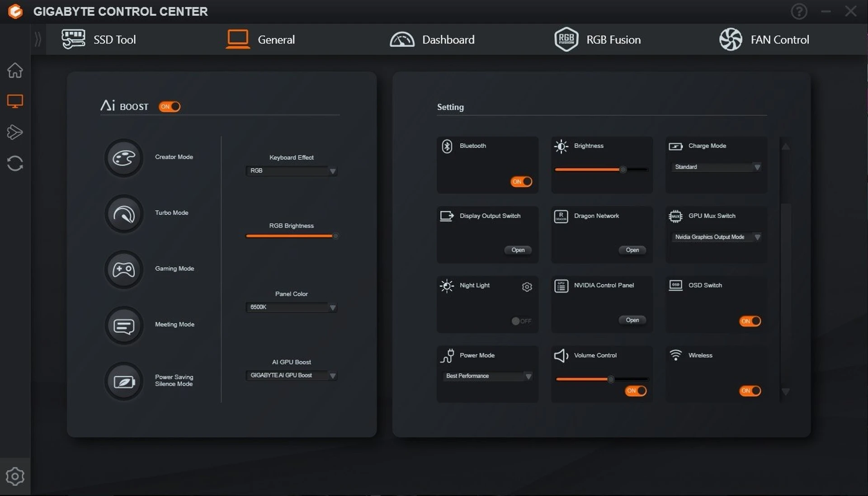The image size is (868, 496).
Task: Select the Creator Mode palette icon
Action: (x=123, y=158)
